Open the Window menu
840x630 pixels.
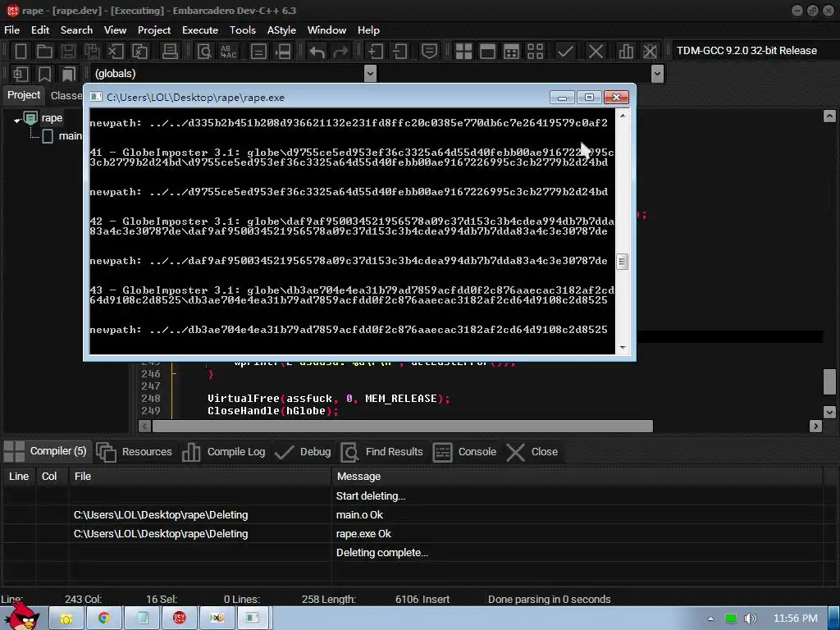click(326, 30)
